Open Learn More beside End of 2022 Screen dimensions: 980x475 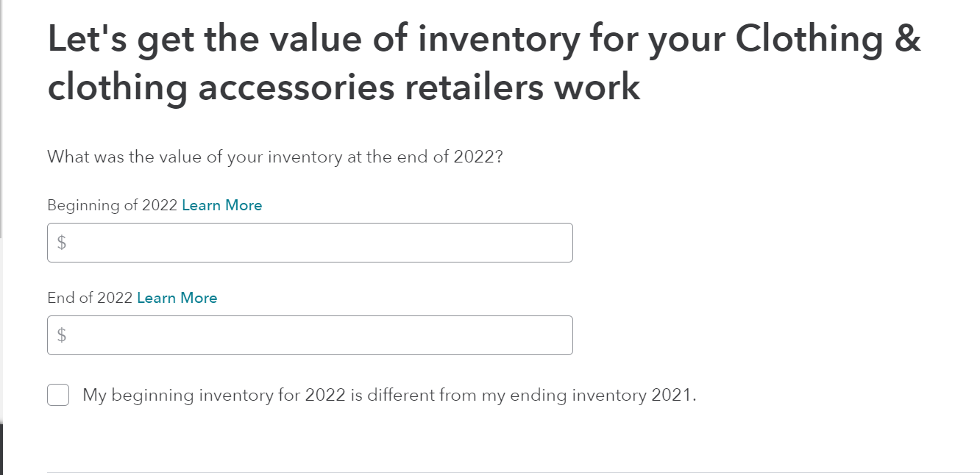tap(177, 298)
